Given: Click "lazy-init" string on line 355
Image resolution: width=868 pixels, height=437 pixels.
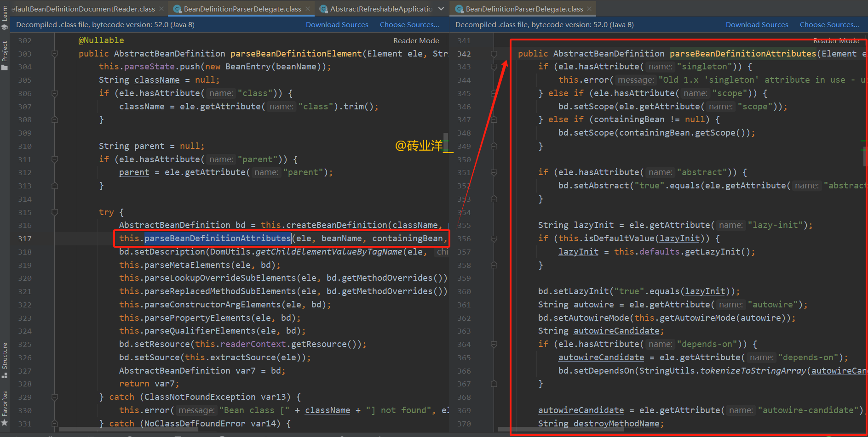Looking at the screenshot, I should 775,225.
